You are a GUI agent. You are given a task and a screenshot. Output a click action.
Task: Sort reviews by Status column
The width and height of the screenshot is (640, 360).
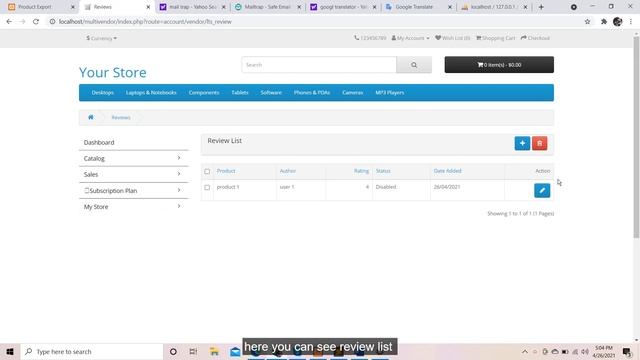[x=383, y=171]
